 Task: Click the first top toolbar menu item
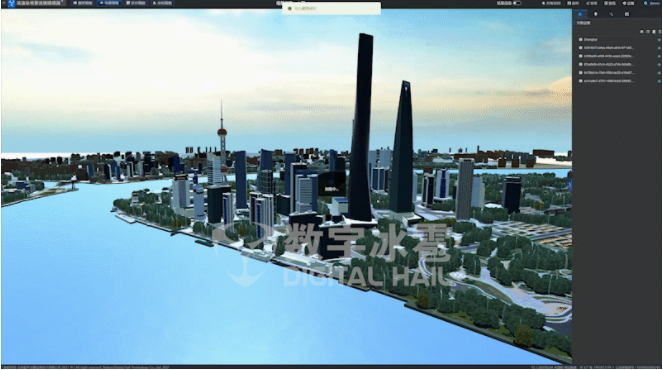click(83, 3)
